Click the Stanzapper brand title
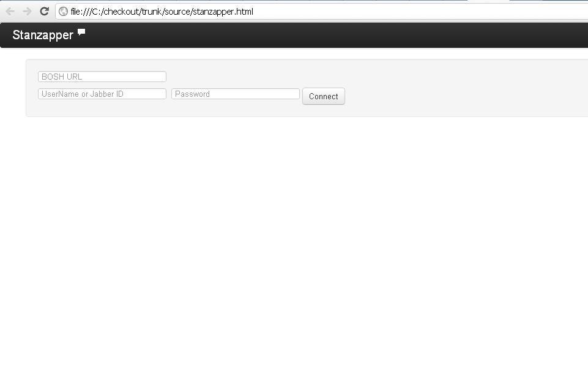This screenshot has width=588, height=389. tap(43, 35)
